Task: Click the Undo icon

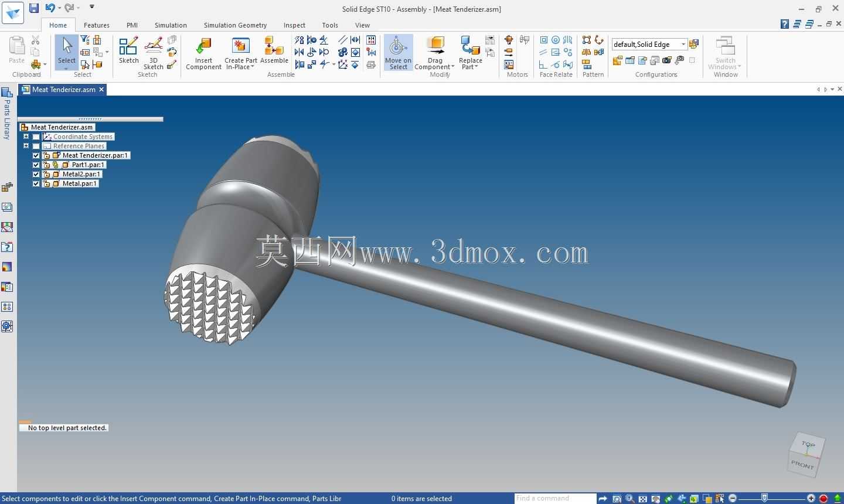Action: [x=50, y=8]
